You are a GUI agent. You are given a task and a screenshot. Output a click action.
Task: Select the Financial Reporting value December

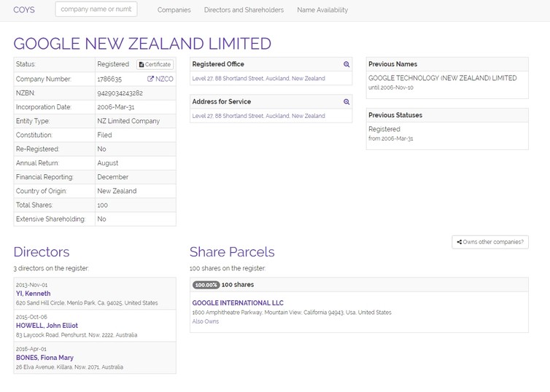point(112,177)
